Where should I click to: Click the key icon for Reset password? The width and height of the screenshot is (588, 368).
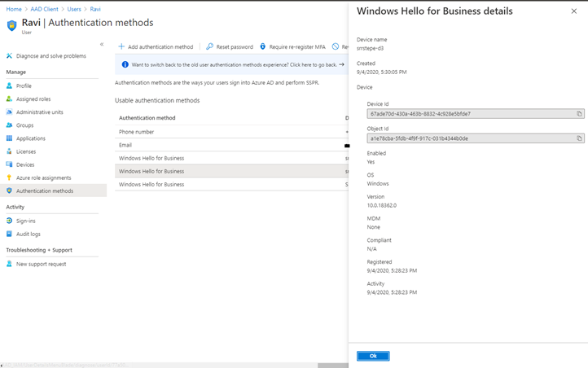209,46
